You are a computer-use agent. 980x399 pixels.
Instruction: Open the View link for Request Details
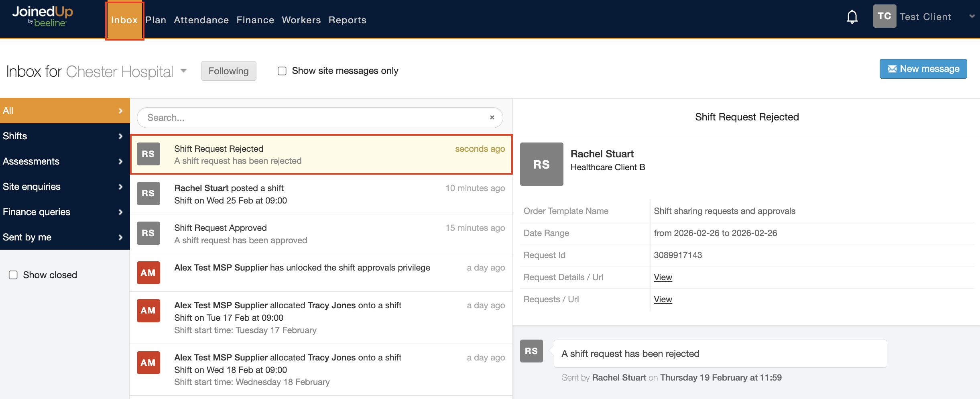[x=662, y=277]
